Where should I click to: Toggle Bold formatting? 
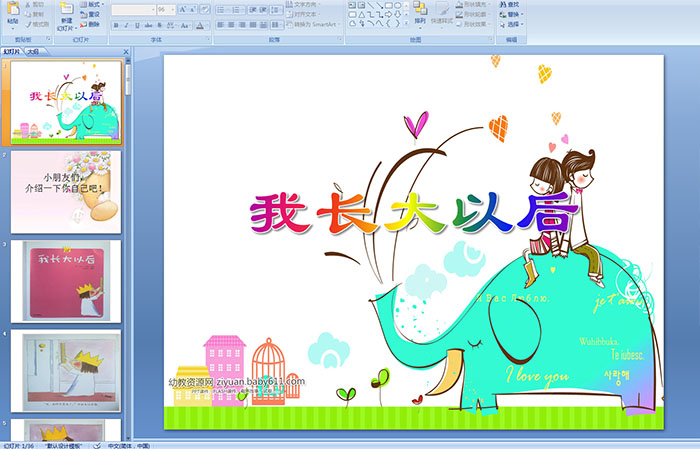(x=116, y=25)
